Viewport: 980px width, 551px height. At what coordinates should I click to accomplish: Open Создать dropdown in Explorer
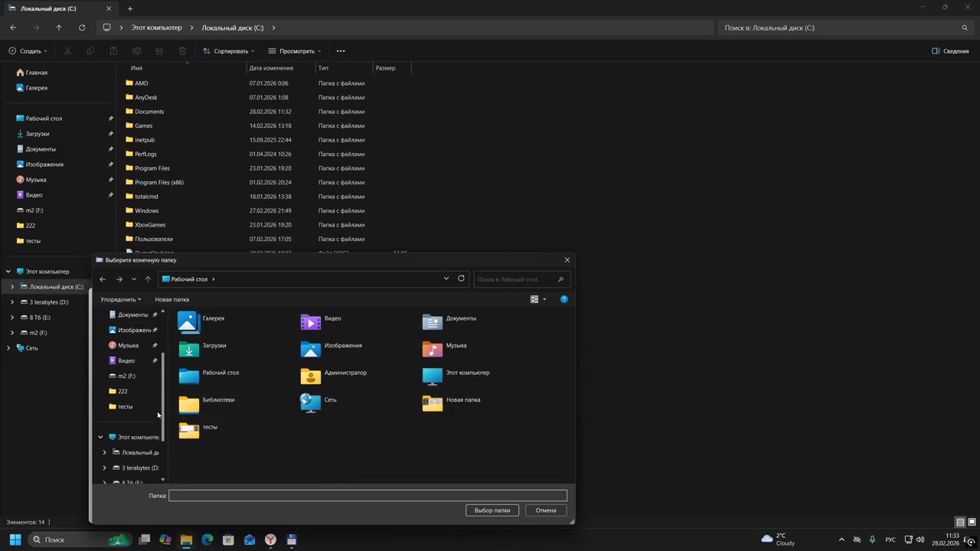click(x=28, y=51)
